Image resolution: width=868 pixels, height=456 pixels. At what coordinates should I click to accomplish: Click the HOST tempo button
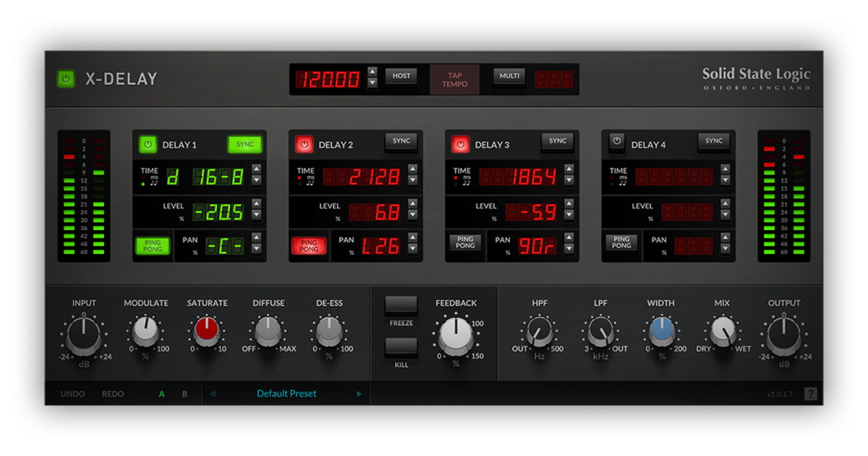coord(401,76)
